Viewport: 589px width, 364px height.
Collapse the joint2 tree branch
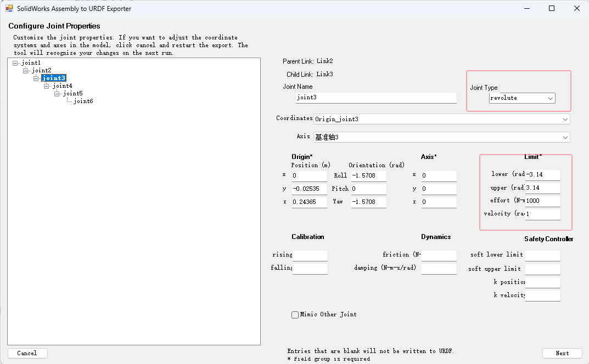[25, 70]
